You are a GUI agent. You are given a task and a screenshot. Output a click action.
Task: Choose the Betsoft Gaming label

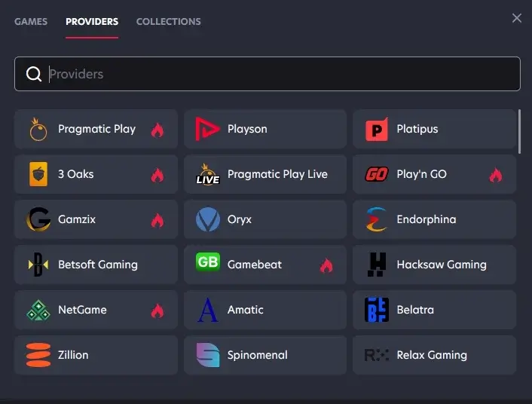98,265
